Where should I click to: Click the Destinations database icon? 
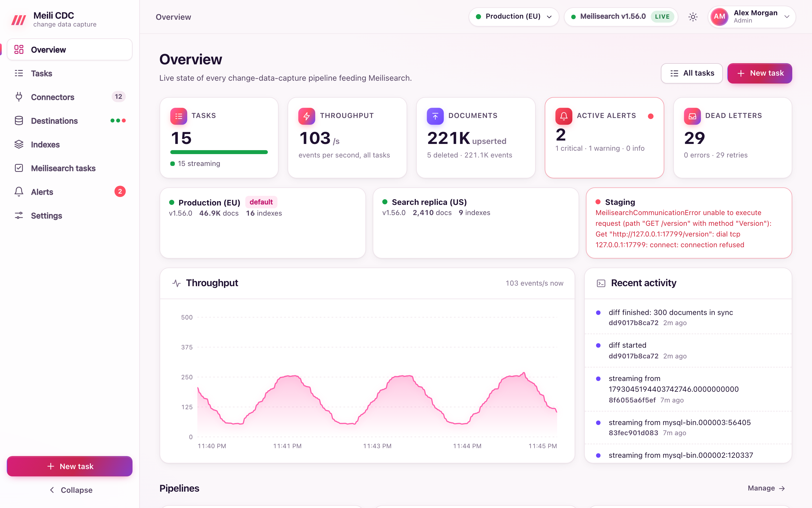pos(19,121)
